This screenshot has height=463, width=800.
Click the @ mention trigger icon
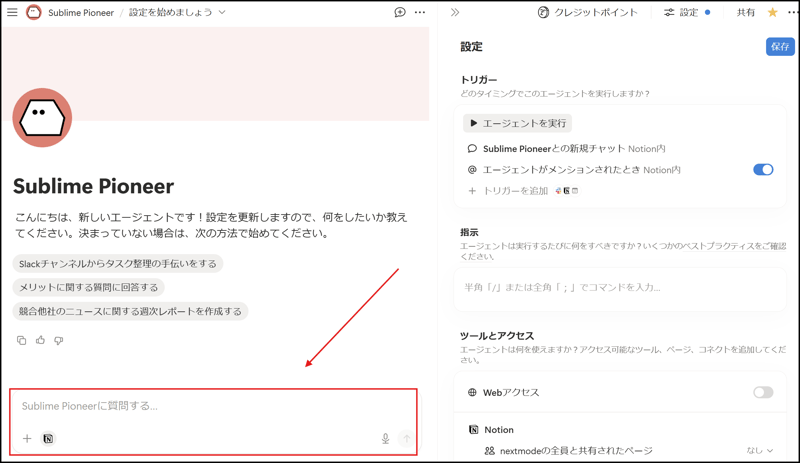472,169
